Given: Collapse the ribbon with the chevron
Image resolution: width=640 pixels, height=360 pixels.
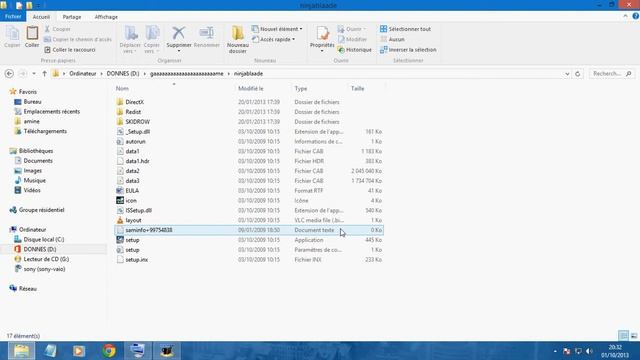Looking at the screenshot, I should pos(625,16).
